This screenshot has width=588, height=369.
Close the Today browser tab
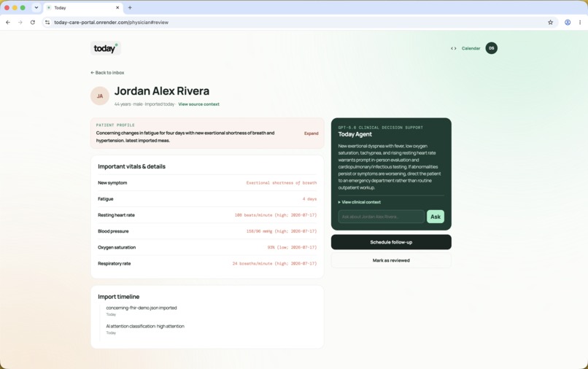click(117, 7)
